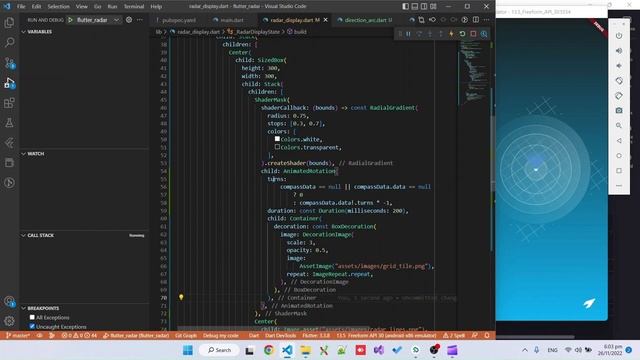Lower emulator volume

[x=619, y=66]
